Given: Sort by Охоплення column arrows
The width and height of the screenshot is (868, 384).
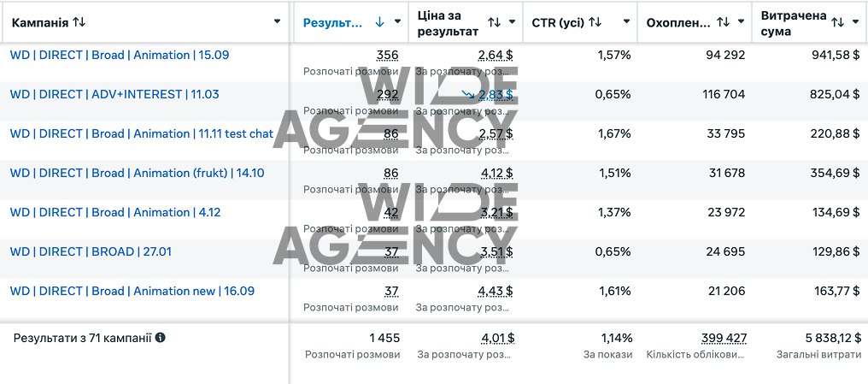Looking at the screenshot, I should [723, 22].
